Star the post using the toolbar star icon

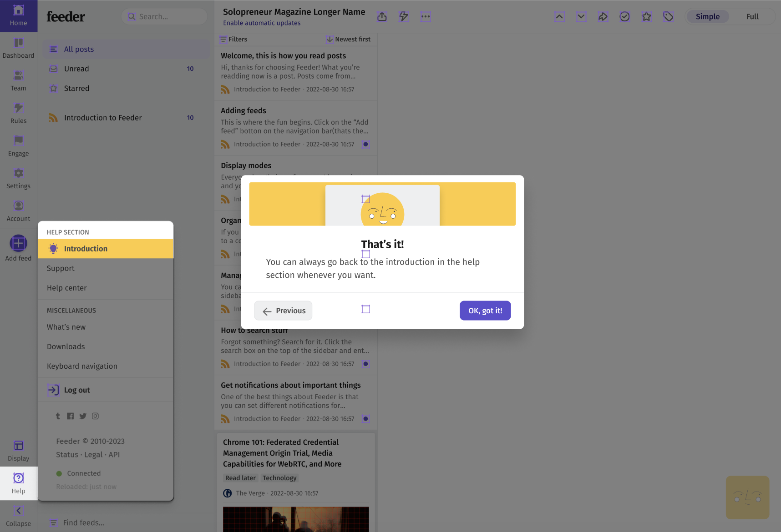pos(646,17)
